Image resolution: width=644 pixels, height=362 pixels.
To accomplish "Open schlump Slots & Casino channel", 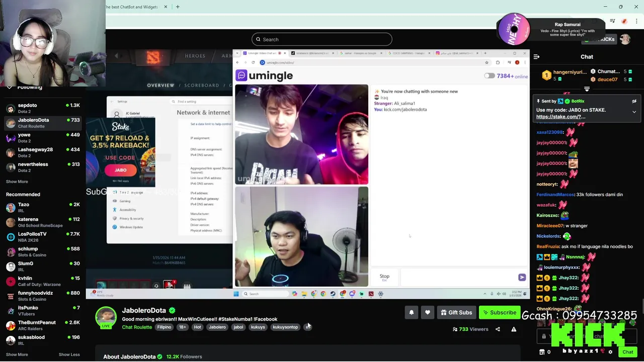I will pyautogui.click(x=43, y=251).
